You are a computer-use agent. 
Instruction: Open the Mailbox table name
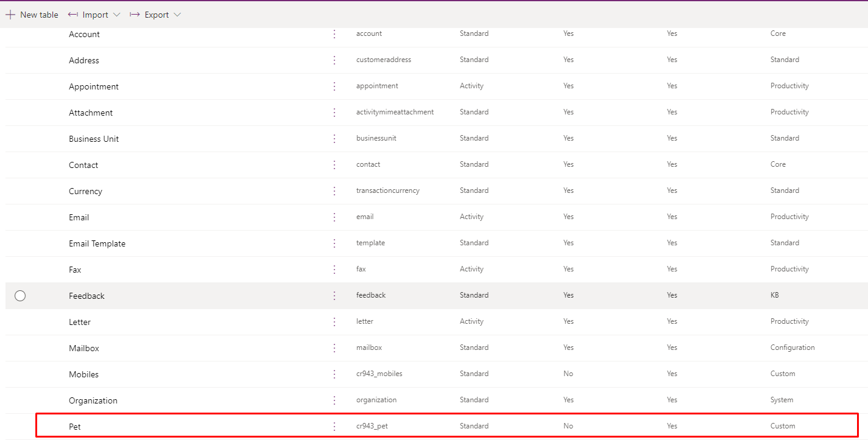pyautogui.click(x=84, y=348)
